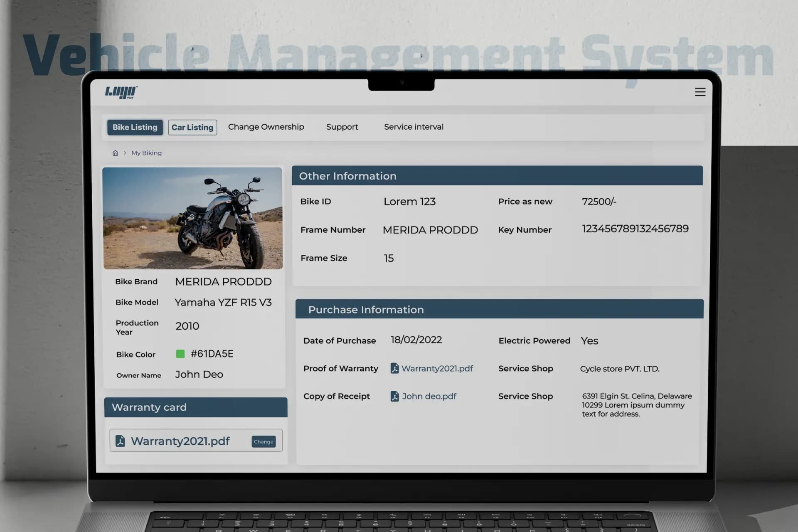Image resolution: width=798 pixels, height=532 pixels.
Task: Click the motorcycle photo thumbnail
Action: (192, 218)
